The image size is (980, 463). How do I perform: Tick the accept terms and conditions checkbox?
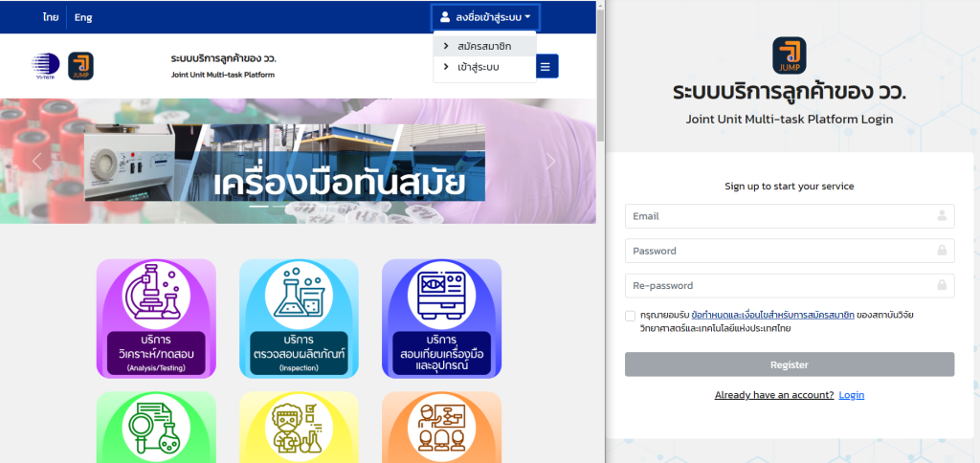630,316
